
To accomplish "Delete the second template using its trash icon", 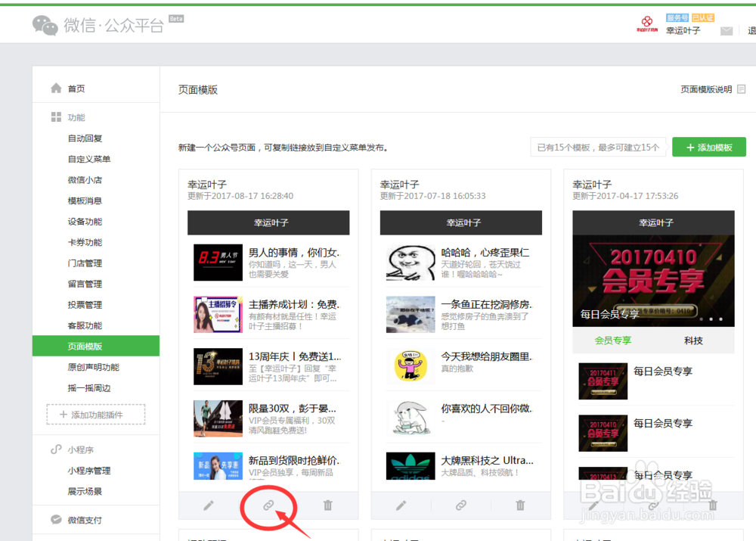I will click(x=520, y=505).
